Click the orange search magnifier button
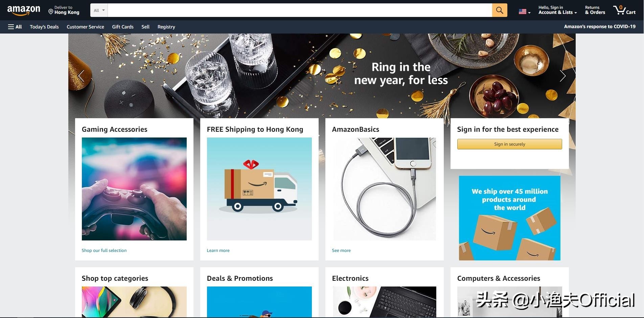 [x=500, y=10]
